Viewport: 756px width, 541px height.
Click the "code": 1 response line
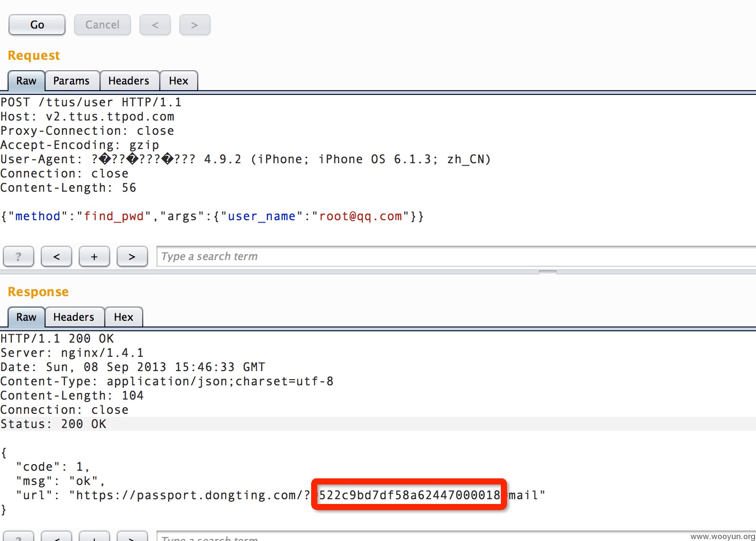(53, 467)
